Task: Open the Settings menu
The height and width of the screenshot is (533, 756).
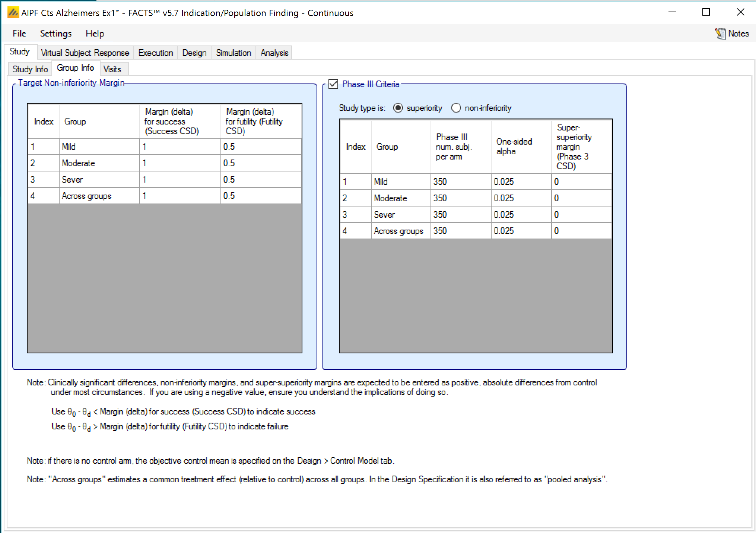Action: [x=56, y=34]
